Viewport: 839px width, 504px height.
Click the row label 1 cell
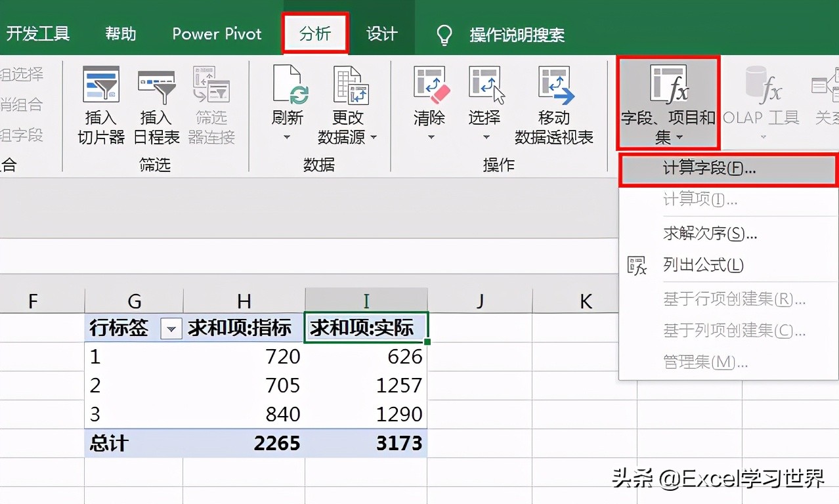(x=134, y=356)
